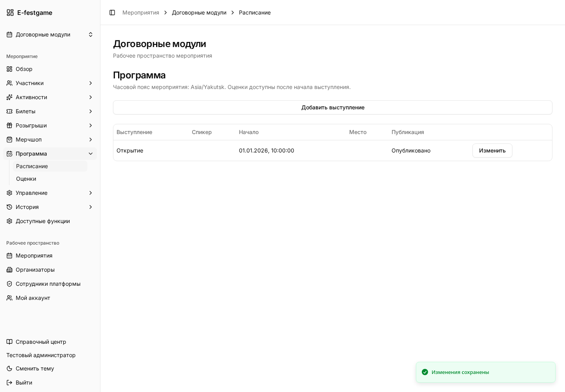The width and height of the screenshot is (565, 392).
Task: Open the Обзор dashboard icon
Action: [9, 69]
